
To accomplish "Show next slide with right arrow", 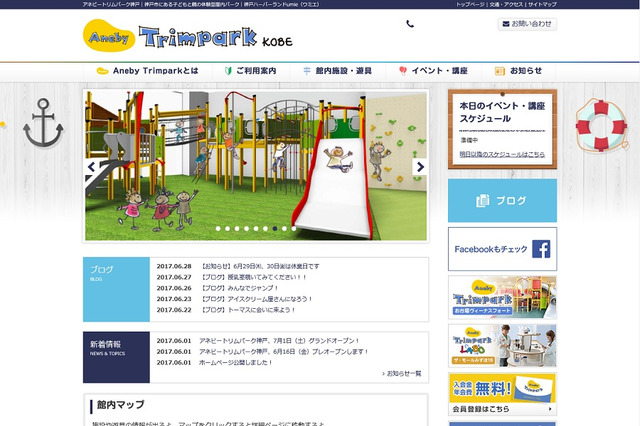I will 420,166.
